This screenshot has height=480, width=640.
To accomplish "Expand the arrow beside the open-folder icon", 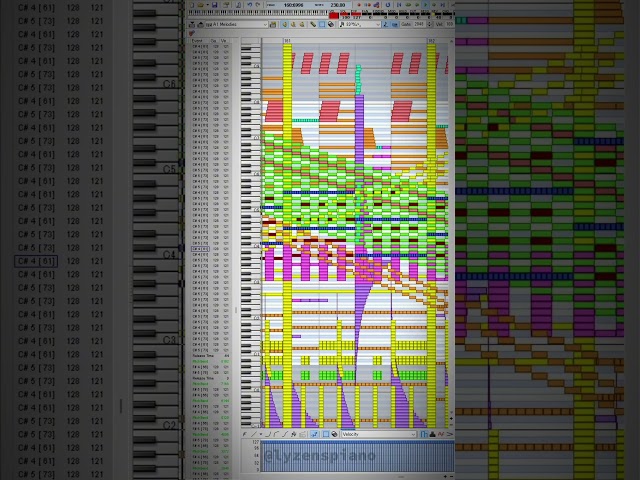I will 208,5.
